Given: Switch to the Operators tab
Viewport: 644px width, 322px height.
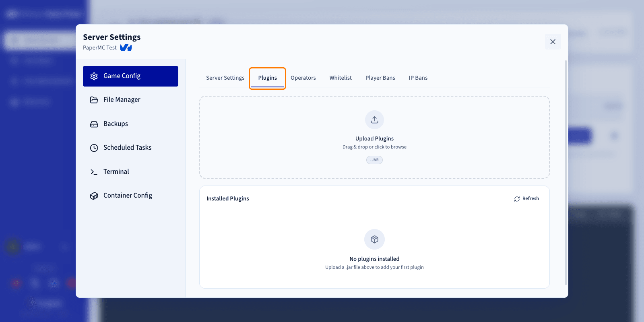Looking at the screenshot, I should pos(303,78).
